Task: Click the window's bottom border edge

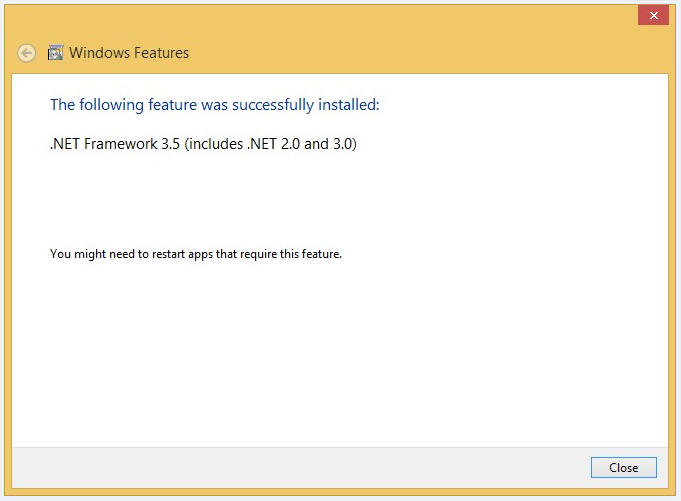Action: coord(340,494)
